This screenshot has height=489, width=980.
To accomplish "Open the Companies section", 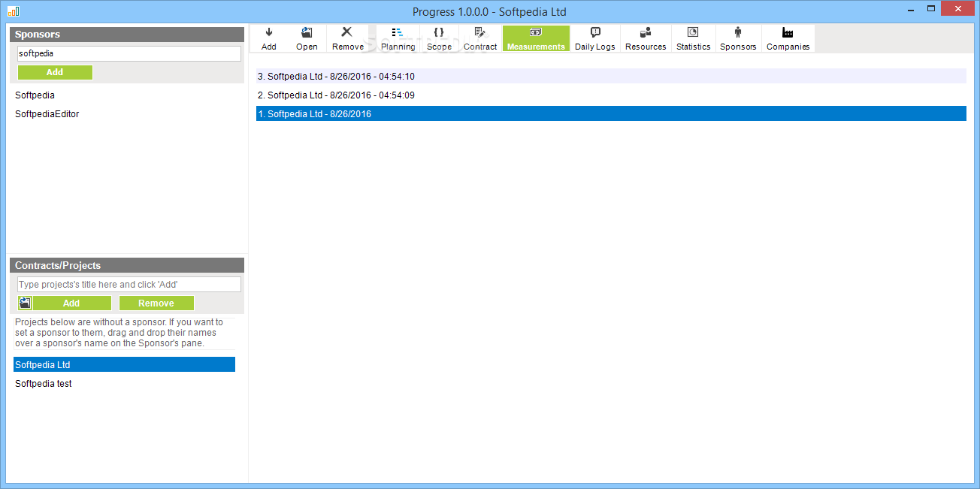I will click(788, 38).
